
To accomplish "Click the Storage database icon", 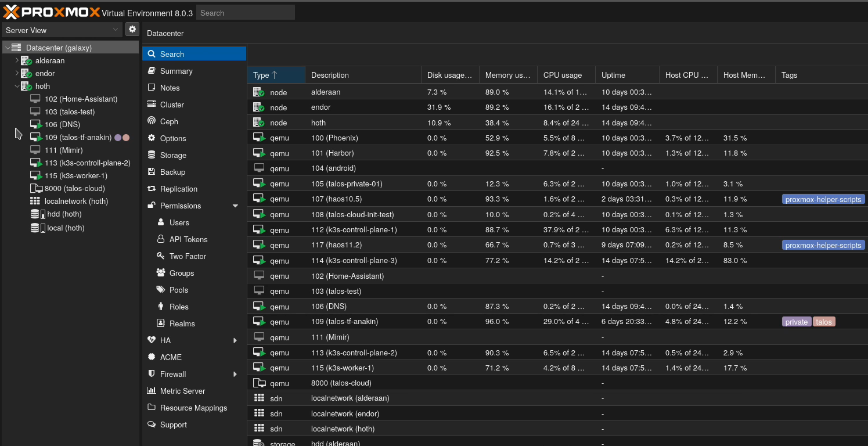I will tap(152, 155).
